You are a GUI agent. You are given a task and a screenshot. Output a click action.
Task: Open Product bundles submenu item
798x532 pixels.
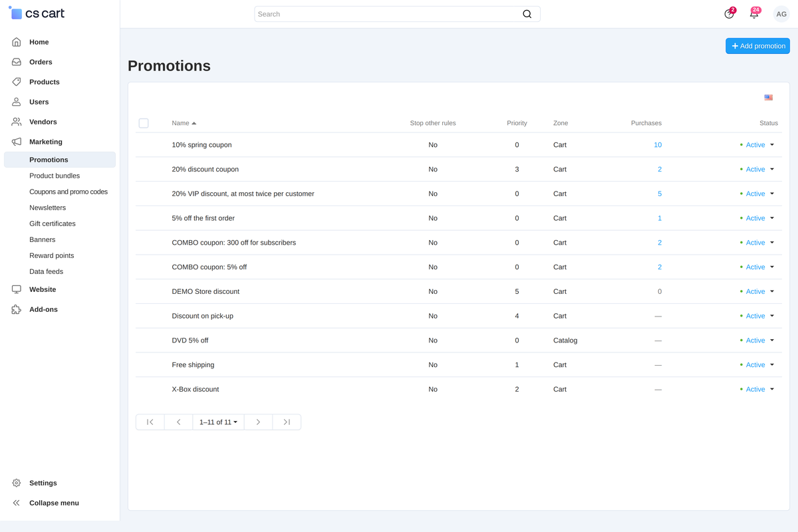click(55, 176)
